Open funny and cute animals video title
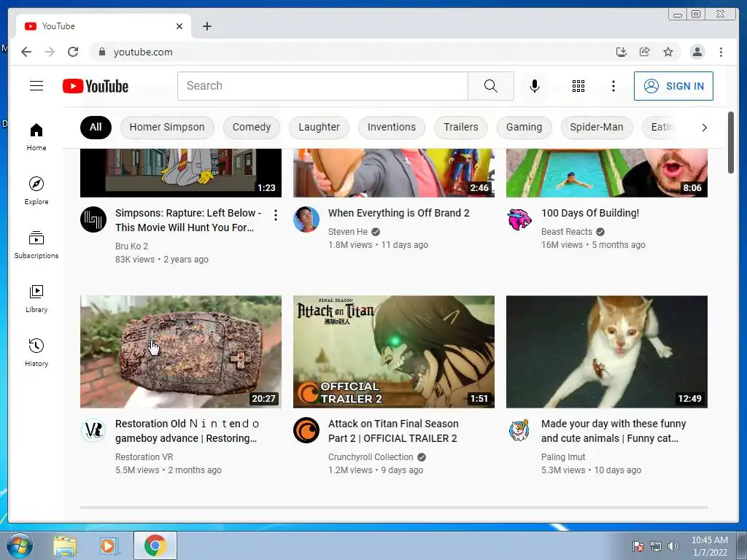This screenshot has height=560, width=747. point(613,431)
